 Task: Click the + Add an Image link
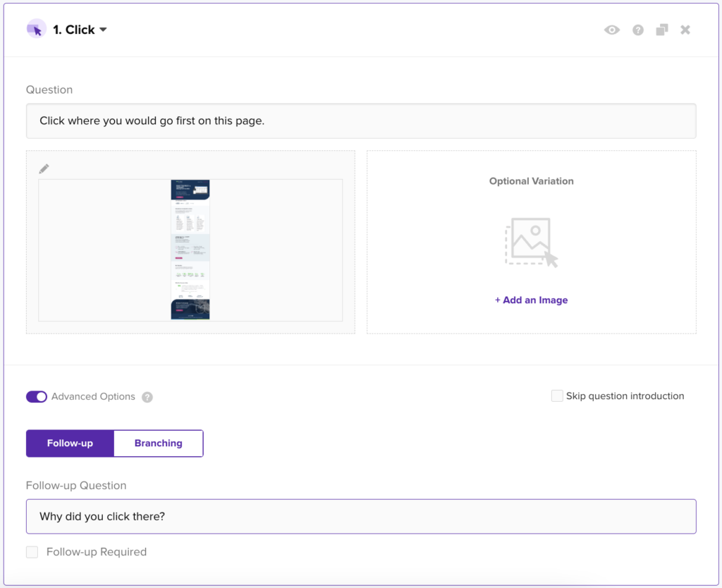coord(532,300)
